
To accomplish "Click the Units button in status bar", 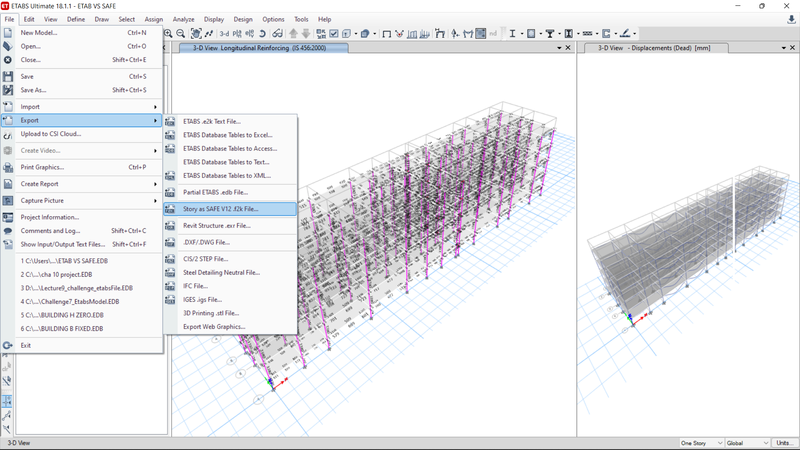I will [785, 443].
